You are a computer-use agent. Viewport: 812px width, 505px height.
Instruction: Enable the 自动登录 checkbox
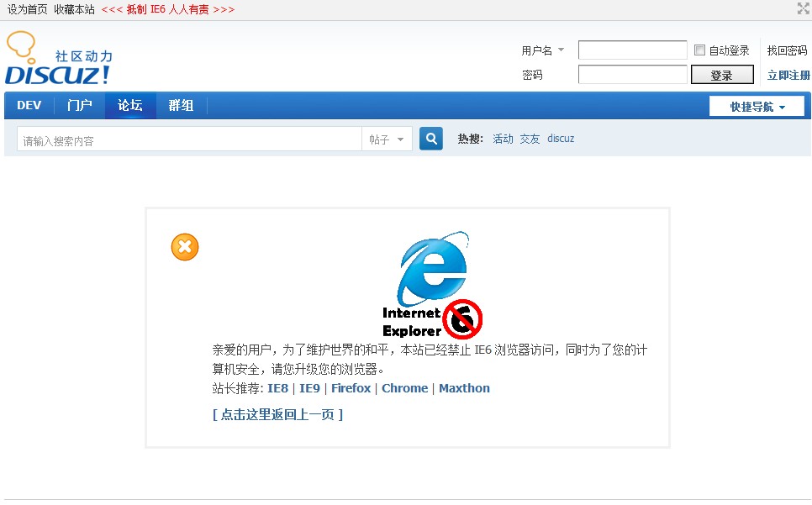coord(699,50)
